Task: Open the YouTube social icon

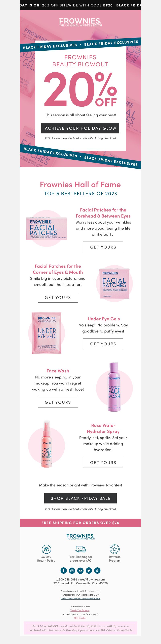Action: click(80, 570)
